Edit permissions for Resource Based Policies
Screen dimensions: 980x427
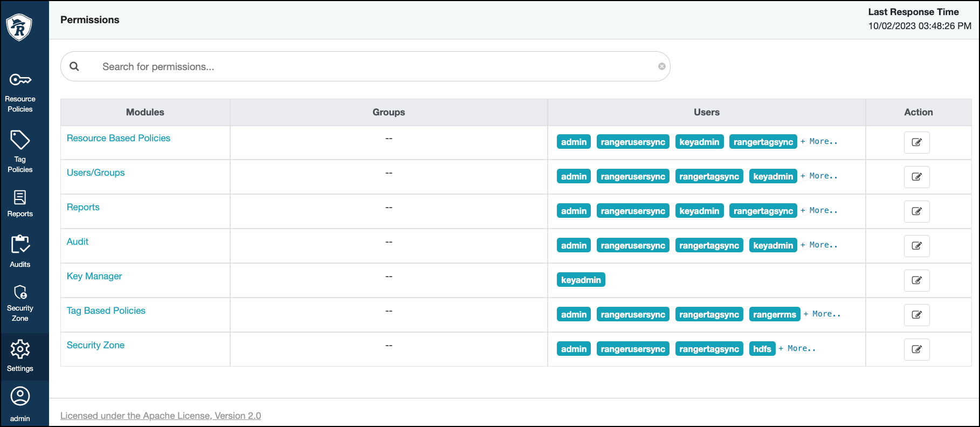click(916, 142)
